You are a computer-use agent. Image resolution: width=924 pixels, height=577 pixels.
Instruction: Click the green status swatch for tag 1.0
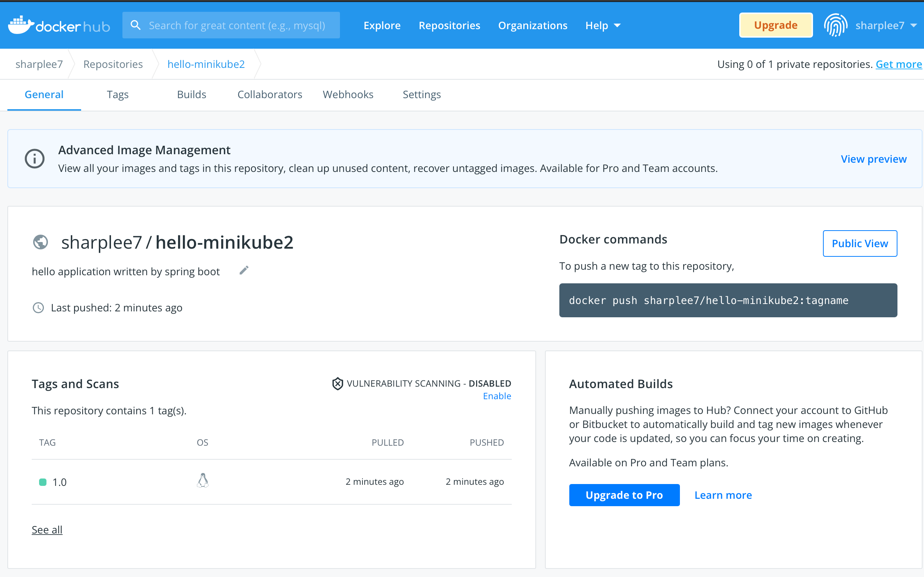point(43,482)
